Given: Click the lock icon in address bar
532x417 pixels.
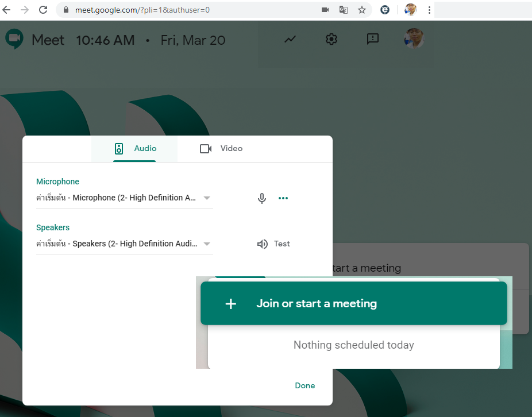Looking at the screenshot, I should [66, 10].
